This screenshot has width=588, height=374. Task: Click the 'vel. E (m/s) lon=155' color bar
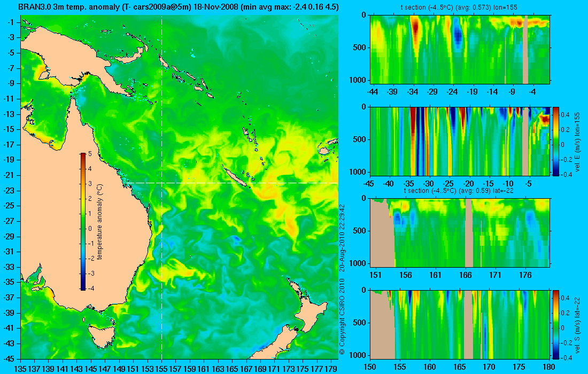coord(556,141)
